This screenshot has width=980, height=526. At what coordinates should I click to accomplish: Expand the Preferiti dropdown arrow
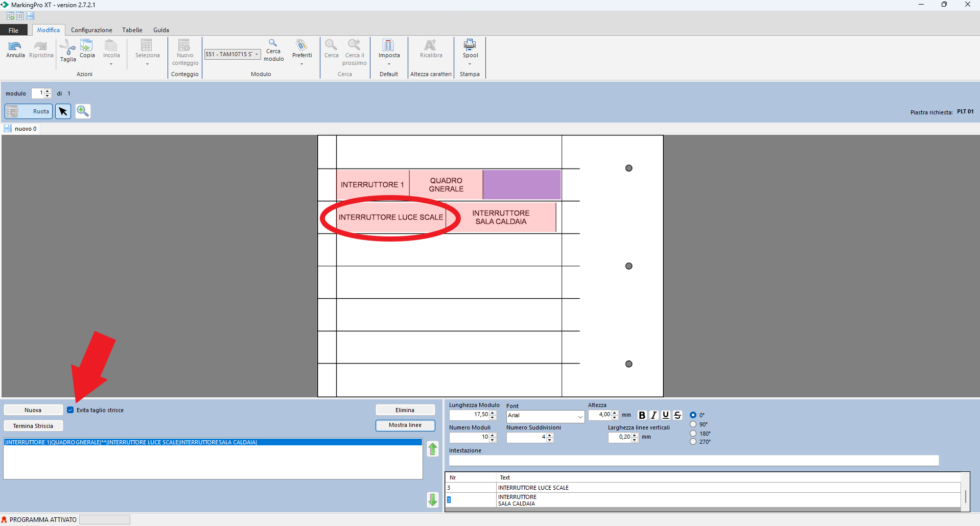301,64
